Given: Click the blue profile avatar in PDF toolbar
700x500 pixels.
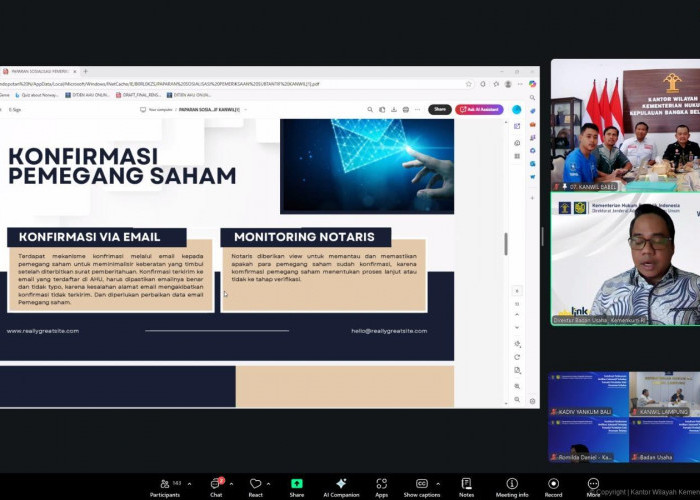Looking at the screenshot, I should pos(517,109).
